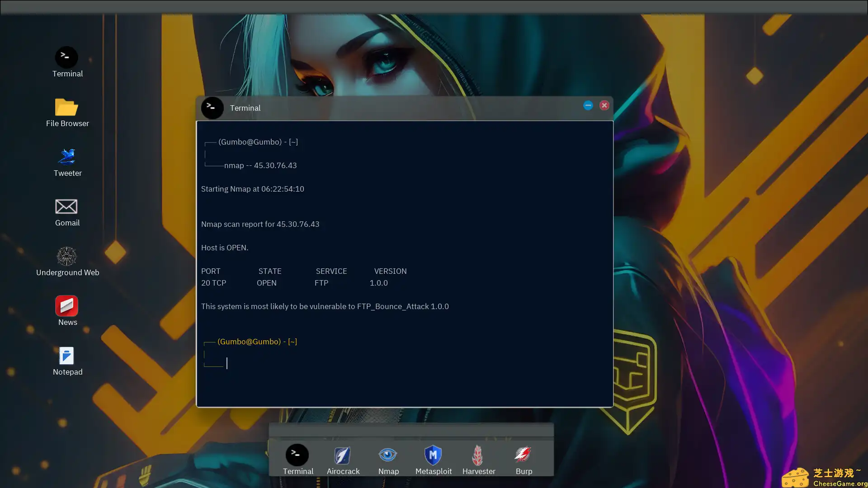Launch Notepad from the desktop
This screenshot has height=488, width=868.
[x=66, y=355]
